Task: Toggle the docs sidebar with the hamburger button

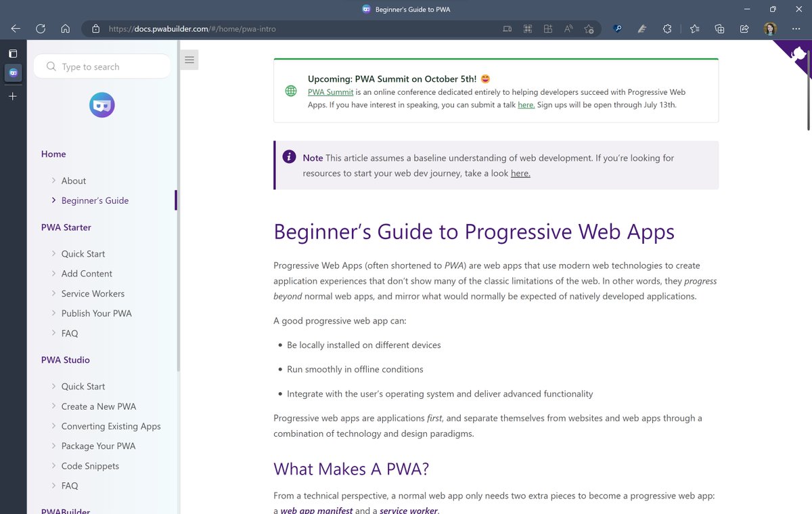Action: click(189, 60)
